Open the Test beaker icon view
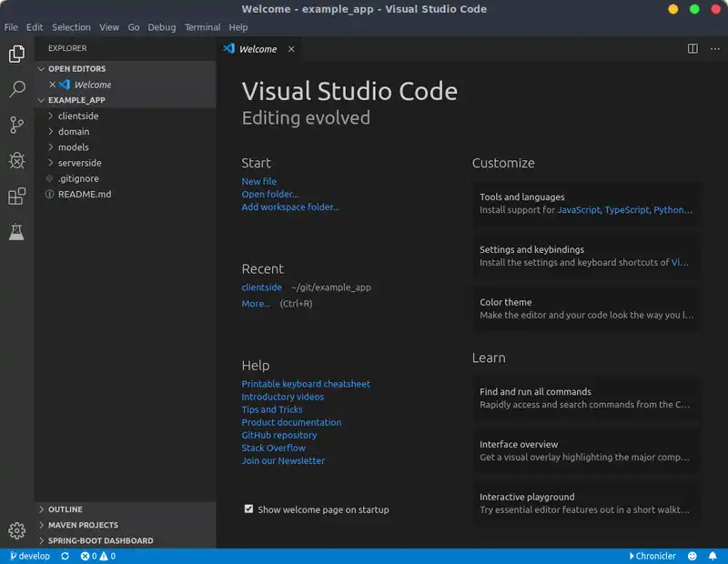 [x=16, y=232]
